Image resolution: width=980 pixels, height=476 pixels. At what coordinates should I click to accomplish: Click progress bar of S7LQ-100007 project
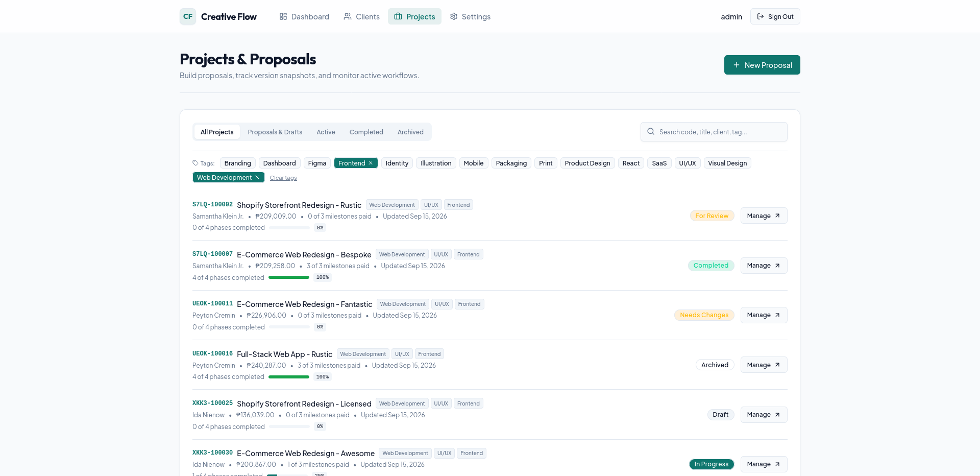[x=289, y=277]
